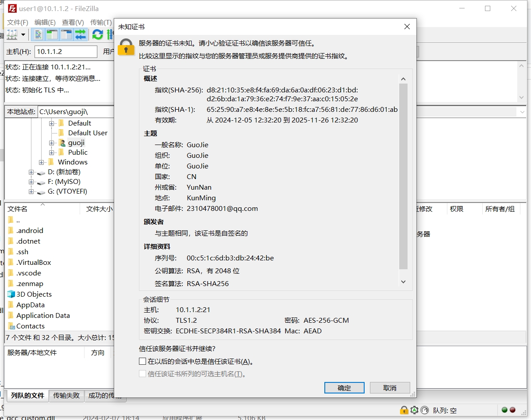
Task: Select the .dotnet folder name
Action: click(28, 241)
